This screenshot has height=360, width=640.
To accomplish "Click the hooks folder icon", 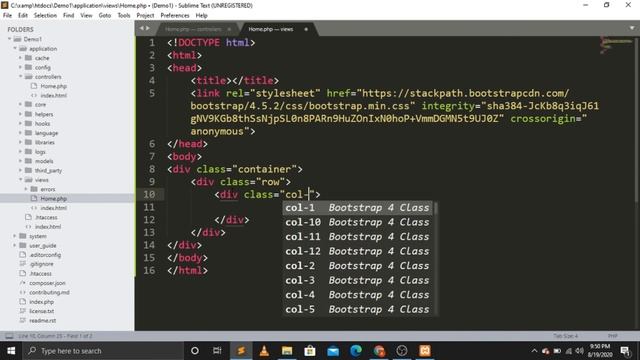I will coord(28,123).
